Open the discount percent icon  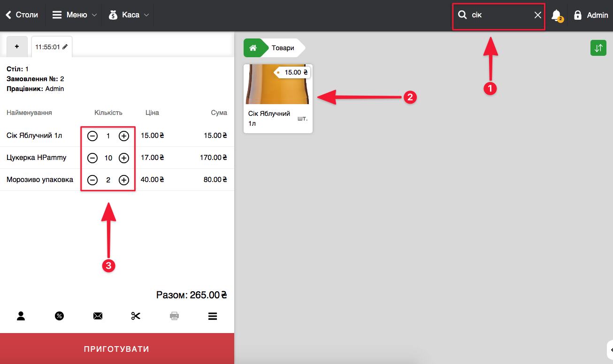[59, 316]
